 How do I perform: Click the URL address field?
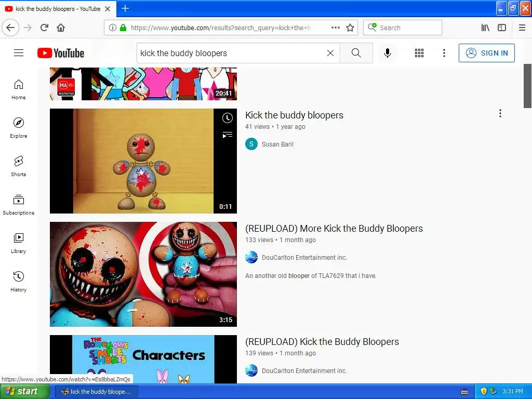point(220,28)
